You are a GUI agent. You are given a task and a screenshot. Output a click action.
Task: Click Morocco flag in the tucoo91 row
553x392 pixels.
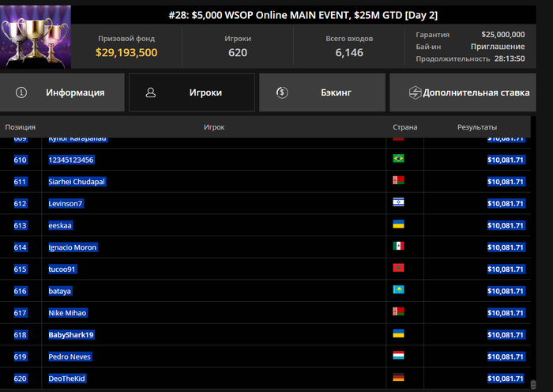pyautogui.click(x=398, y=268)
